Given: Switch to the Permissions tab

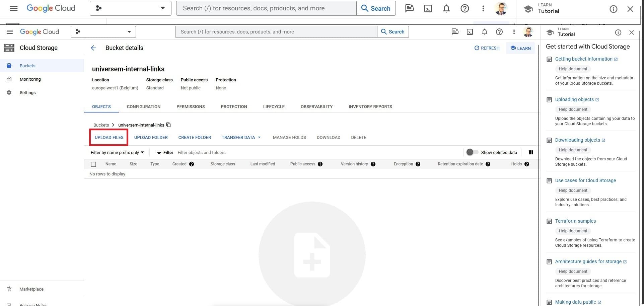Looking at the screenshot, I should (x=191, y=107).
